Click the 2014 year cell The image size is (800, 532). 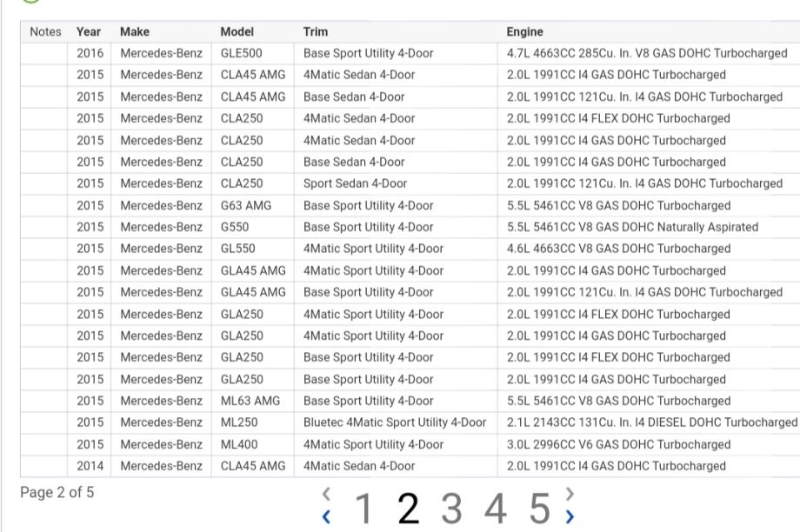pos(90,466)
